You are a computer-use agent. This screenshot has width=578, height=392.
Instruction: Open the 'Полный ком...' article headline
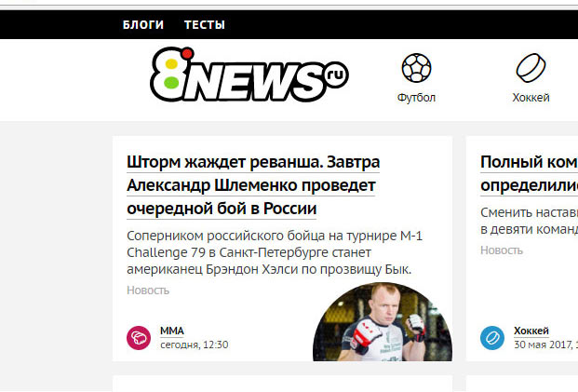coord(529,174)
